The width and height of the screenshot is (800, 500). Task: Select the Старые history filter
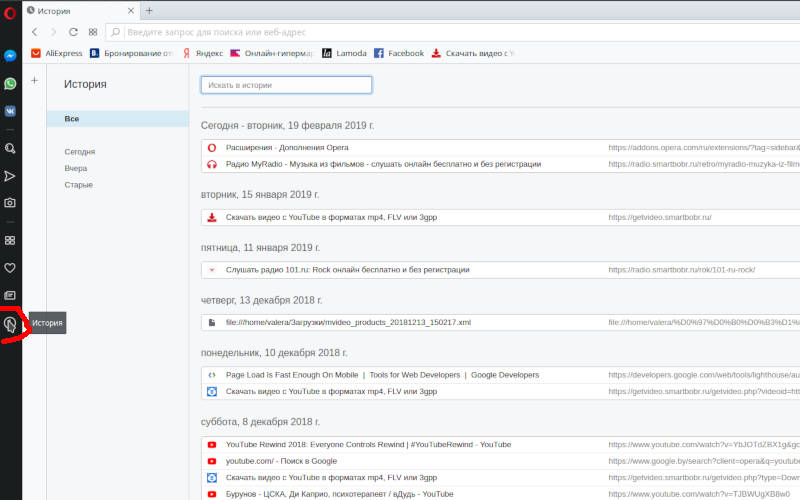79,185
